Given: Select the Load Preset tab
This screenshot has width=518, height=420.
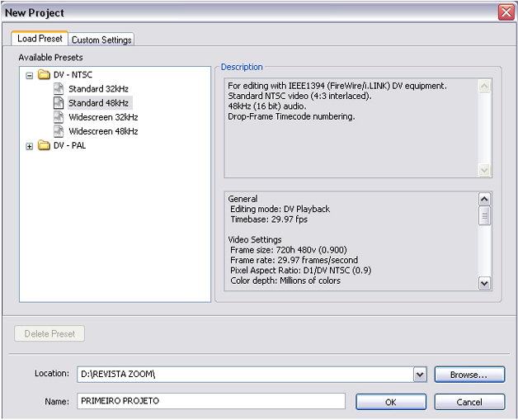Looking at the screenshot, I should pyautogui.click(x=40, y=39).
